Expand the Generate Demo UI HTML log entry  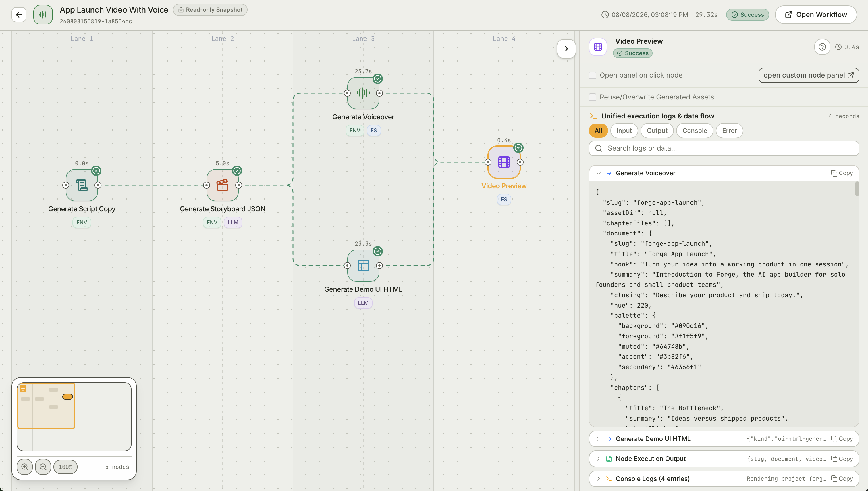tap(598, 439)
